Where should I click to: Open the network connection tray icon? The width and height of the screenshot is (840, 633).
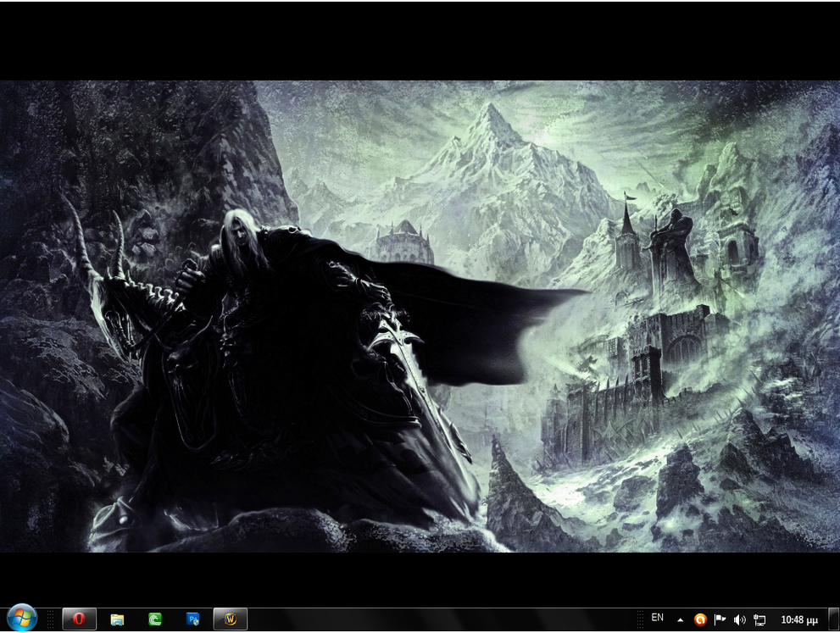[x=759, y=620]
